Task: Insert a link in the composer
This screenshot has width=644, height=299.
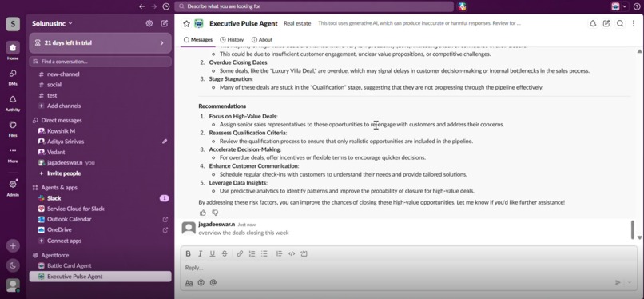Action: [240, 253]
